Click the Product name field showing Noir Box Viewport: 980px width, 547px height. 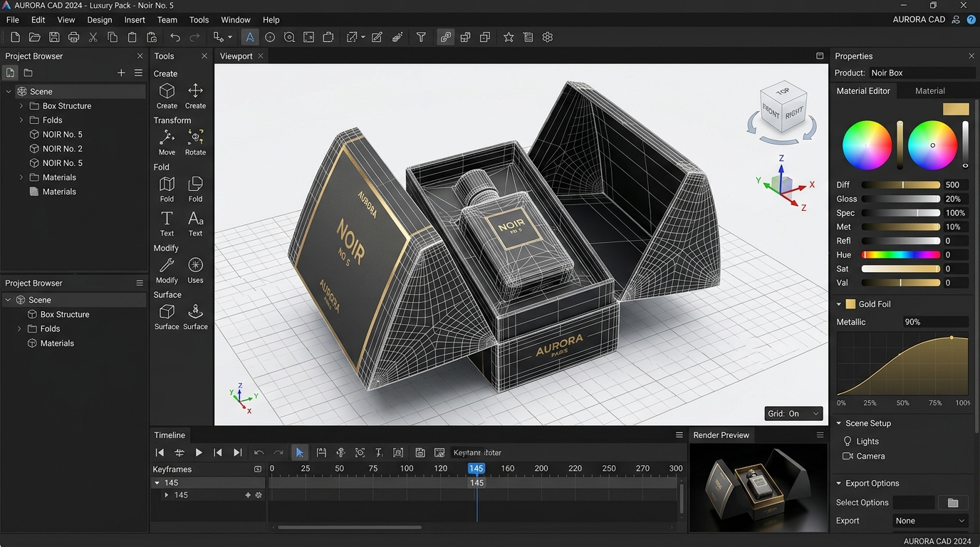pyautogui.click(x=922, y=73)
